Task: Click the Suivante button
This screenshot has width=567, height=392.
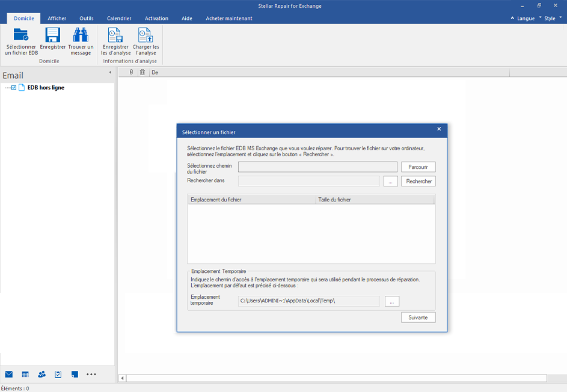Action: click(418, 317)
